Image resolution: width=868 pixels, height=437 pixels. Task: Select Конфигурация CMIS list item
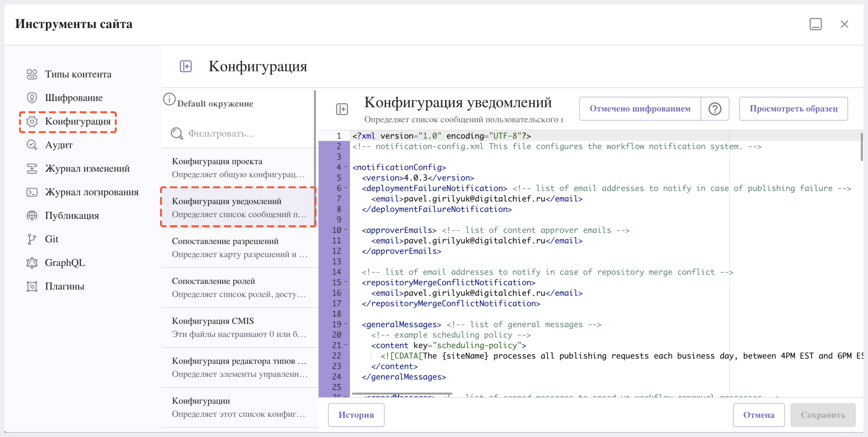240,328
